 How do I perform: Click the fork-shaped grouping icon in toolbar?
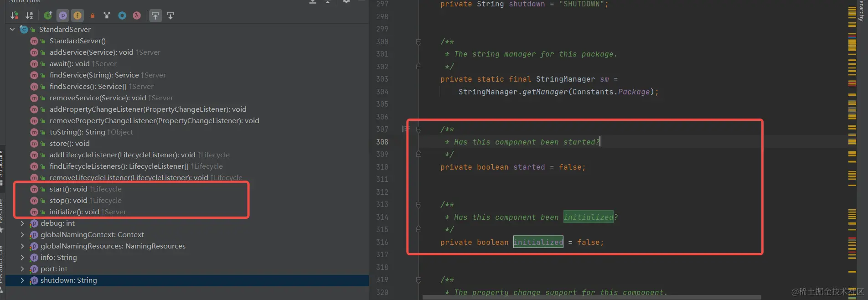[107, 16]
